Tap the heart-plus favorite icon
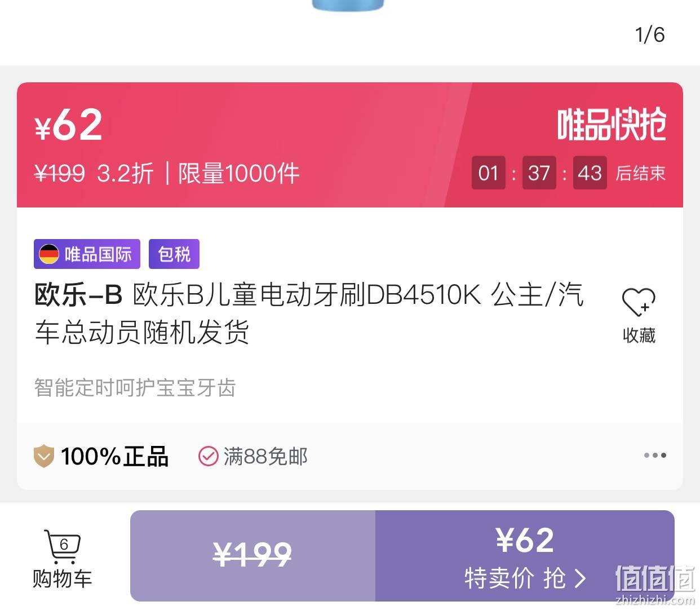Image resolution: width=700 pixels, height=610 pixels. coord(639,302)
